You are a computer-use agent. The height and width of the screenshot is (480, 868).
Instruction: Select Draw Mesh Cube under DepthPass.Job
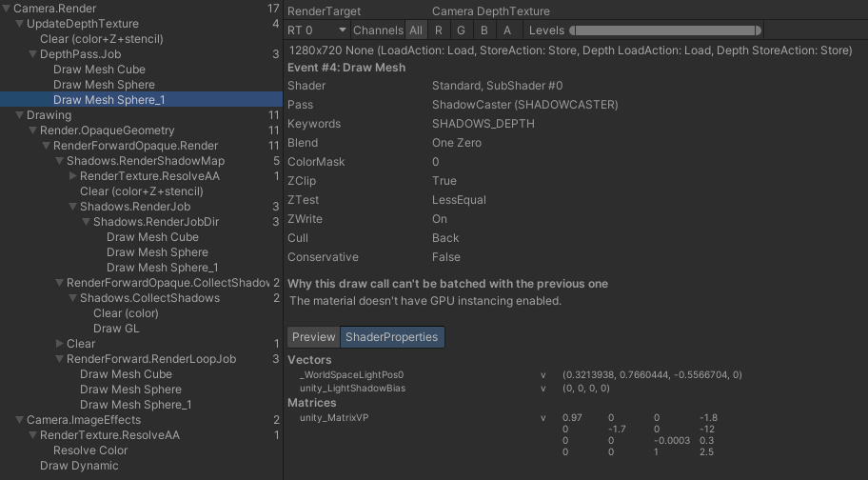pos(99,70)
